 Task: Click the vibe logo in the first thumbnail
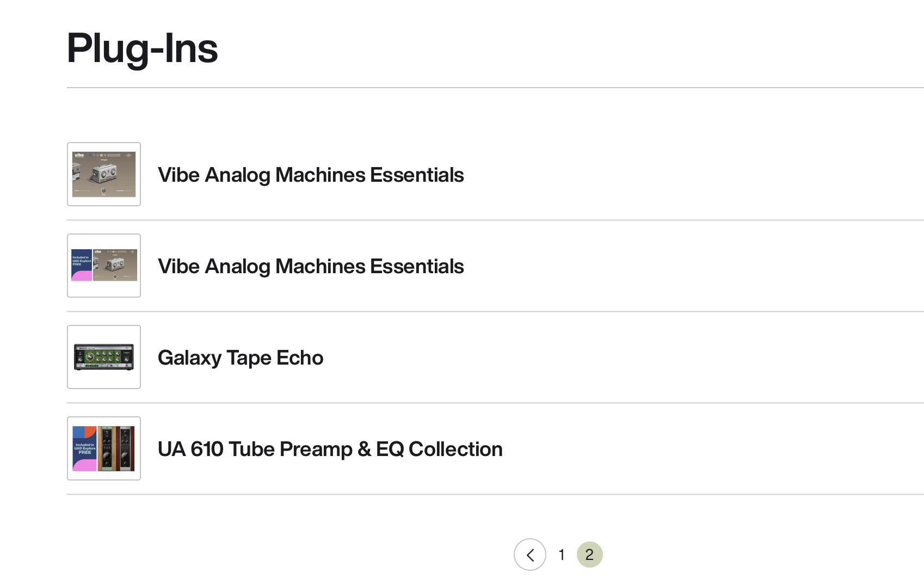click(x=79, y=155)
